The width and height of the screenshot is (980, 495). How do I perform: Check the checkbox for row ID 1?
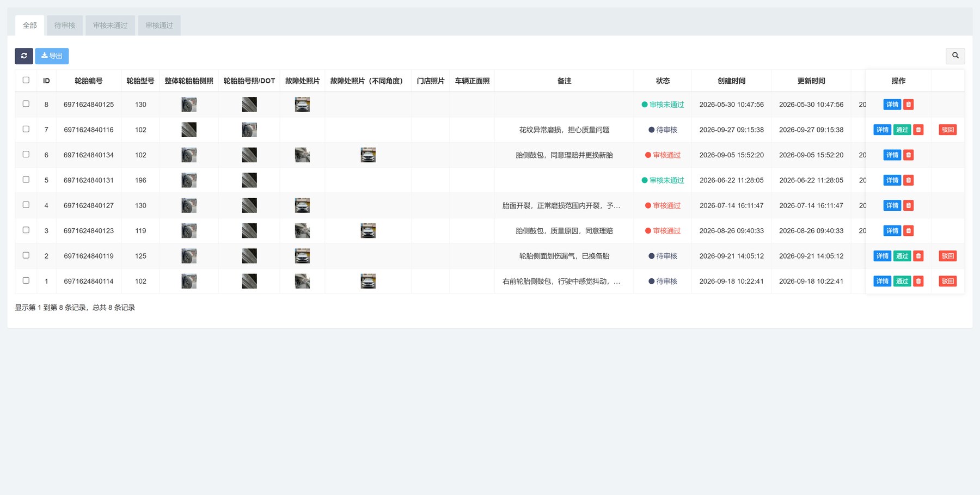tap(26, 280)
